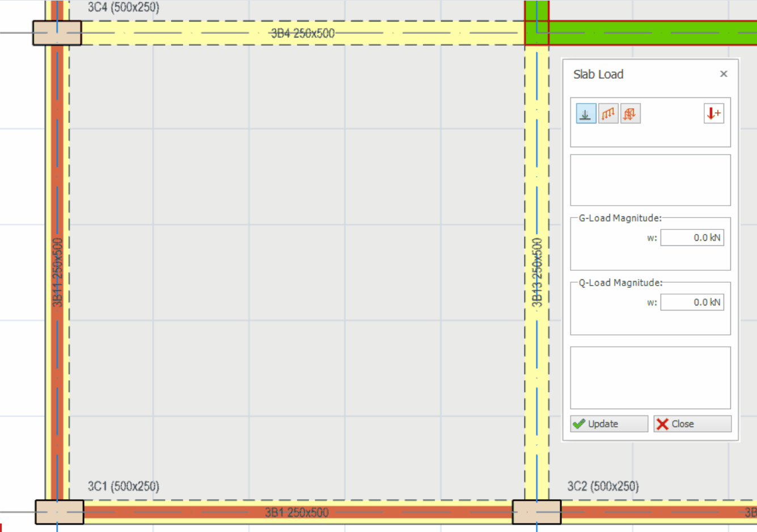Select the 3B13 250x500 vertical beam
The height and width of the screenshot is (532, 757).
(537, 272)
